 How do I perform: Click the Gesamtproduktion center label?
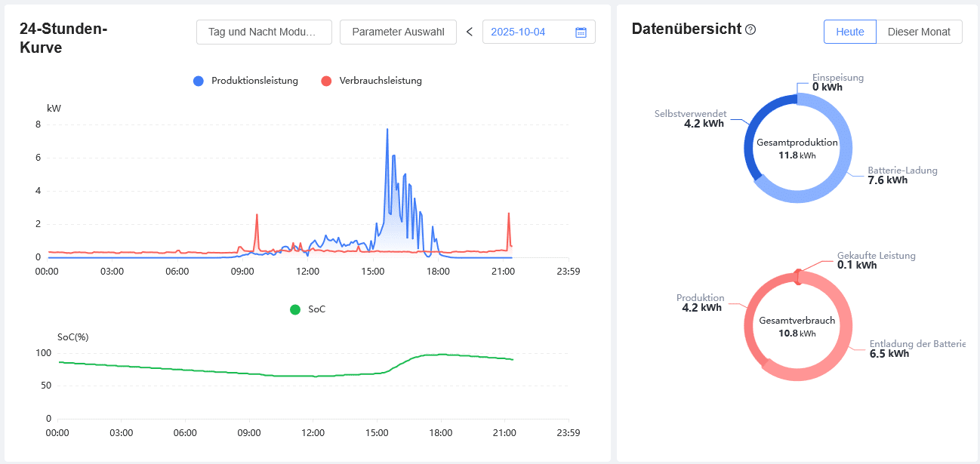797,143
